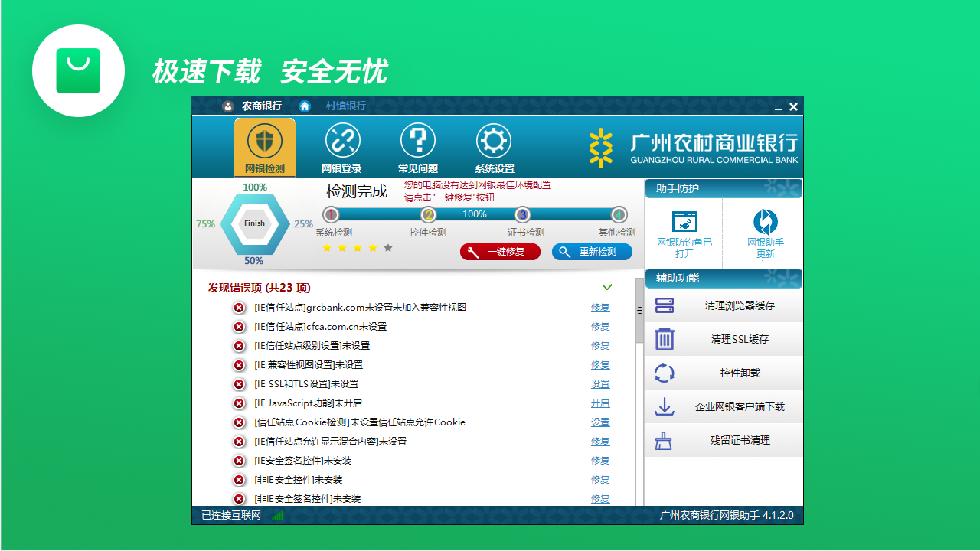Click the error list vertical scrollbar thumb
Image resolution: width=980 pixels, height=551 pixels.
[x=640, y=309]
